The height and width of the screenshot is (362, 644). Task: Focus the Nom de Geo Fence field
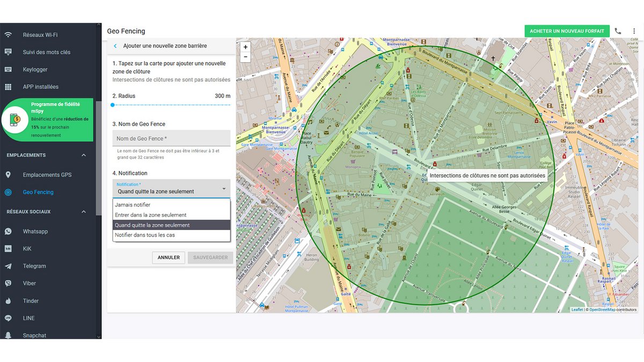click(172, 138)
